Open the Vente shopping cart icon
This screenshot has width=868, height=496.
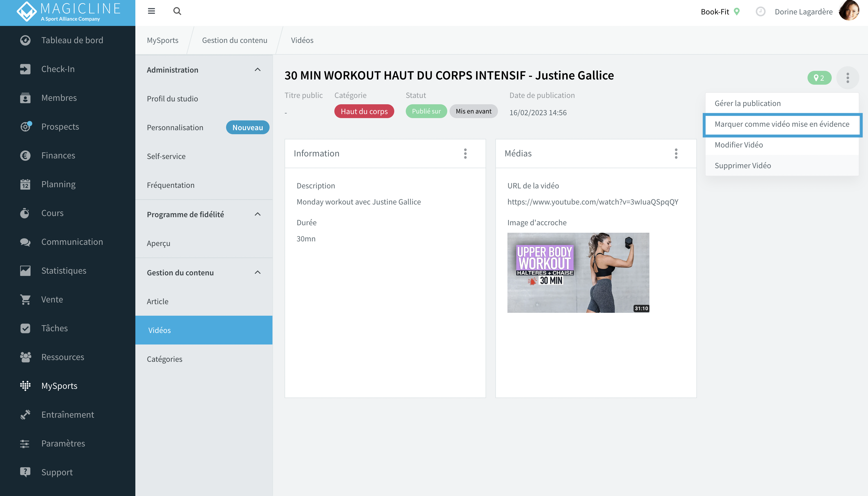25,300
